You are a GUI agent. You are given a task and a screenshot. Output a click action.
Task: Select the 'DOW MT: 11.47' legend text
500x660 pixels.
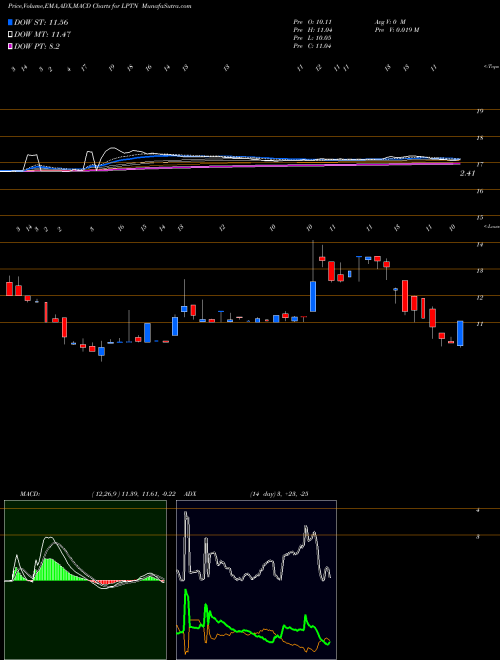coord(43,35)
